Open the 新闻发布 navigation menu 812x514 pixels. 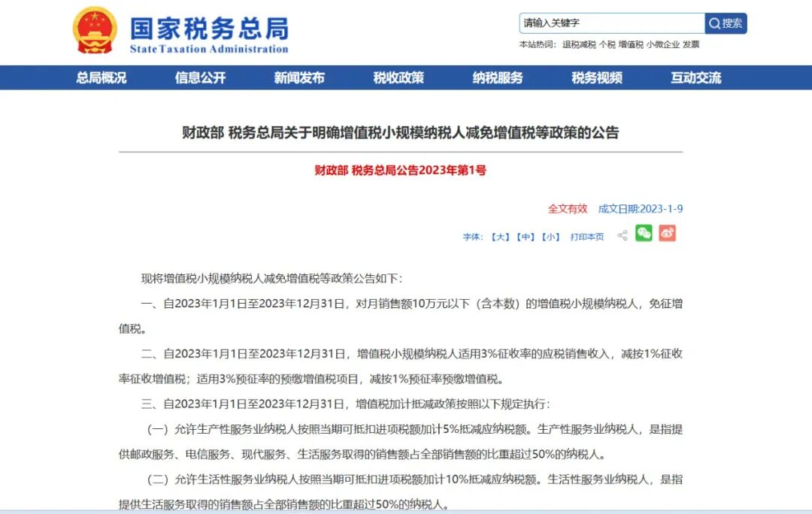pos(300,77)
